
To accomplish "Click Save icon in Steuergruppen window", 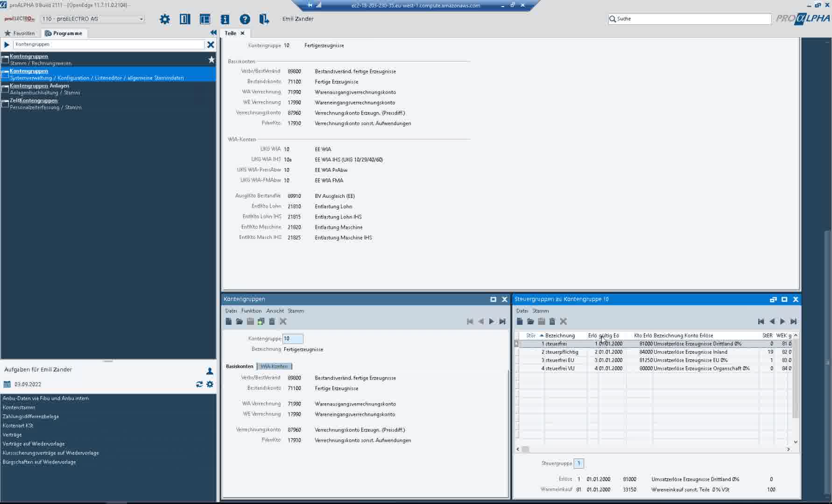I will pyautogui.click(x=542, y=322).
